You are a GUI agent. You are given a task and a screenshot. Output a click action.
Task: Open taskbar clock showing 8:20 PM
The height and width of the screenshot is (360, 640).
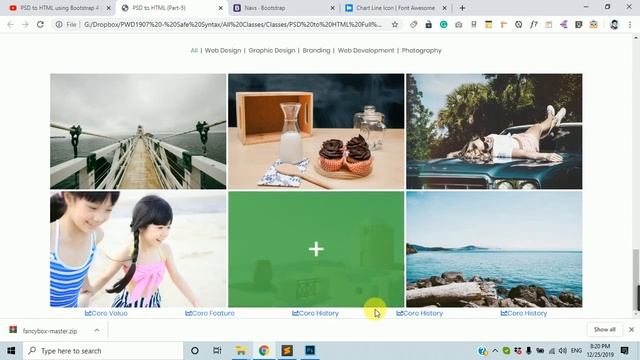point(600,351)
